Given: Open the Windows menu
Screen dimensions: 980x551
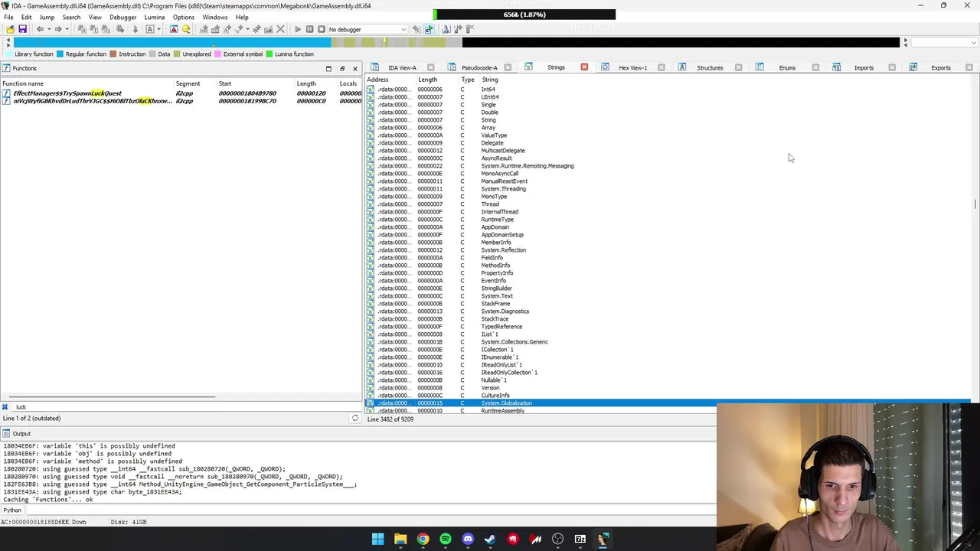Looking at the screenshot, I should 215,17.
